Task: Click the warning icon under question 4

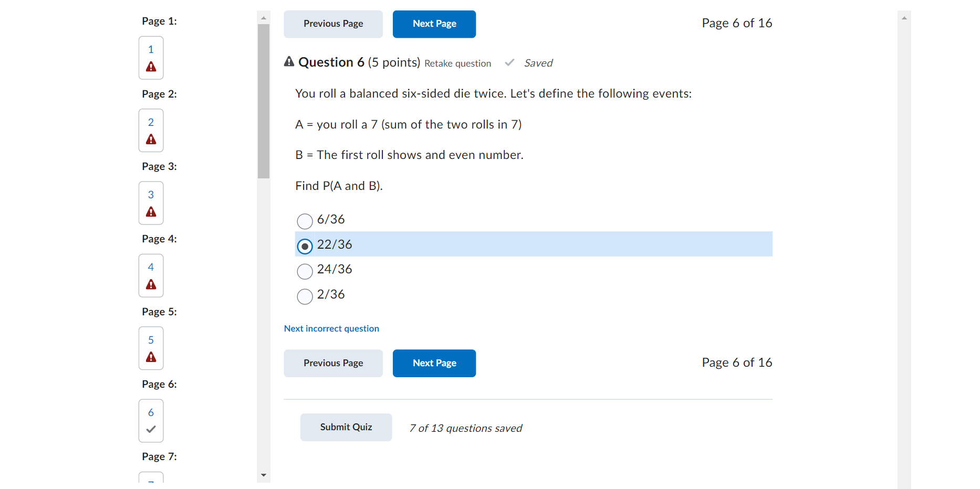Action: [x=151, y=284]
